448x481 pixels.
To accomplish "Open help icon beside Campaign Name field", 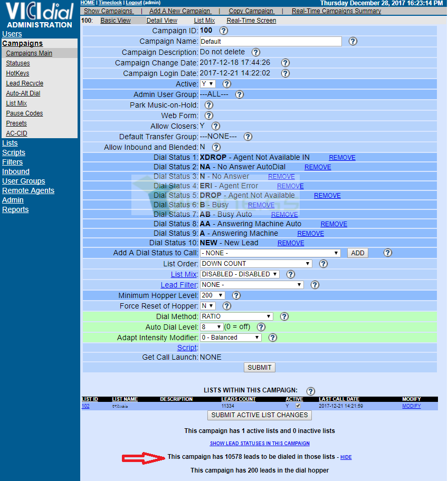I will click(x=353, y=41).
